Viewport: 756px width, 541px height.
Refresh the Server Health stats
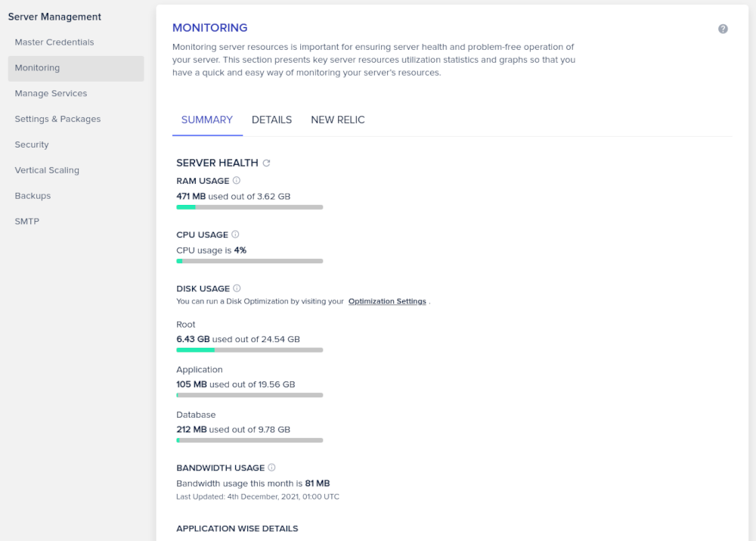[x=266, y=163]
